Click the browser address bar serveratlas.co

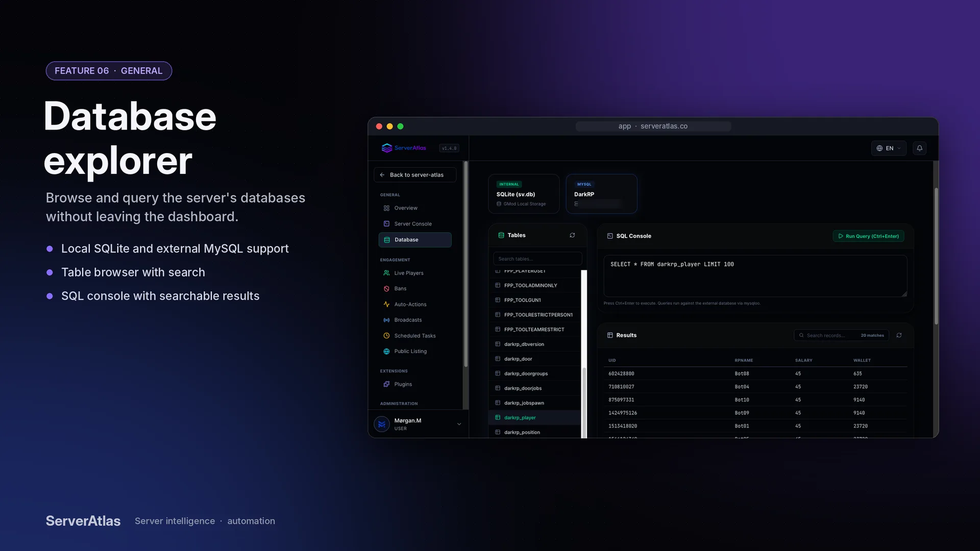tap(653, 126)
